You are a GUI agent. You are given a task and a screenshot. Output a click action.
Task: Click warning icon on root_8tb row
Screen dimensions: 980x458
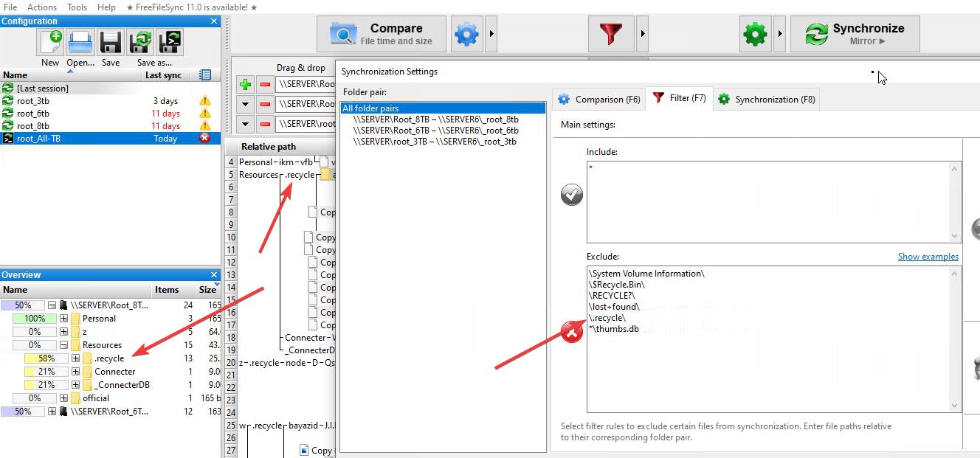point(205,126)
